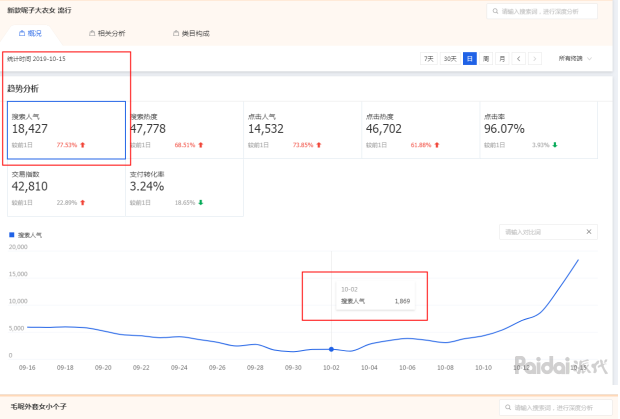The height and width of the screenshot is (419, 620).
Task: Click the 20,000 y-axis label
Action: click(18, 247)
